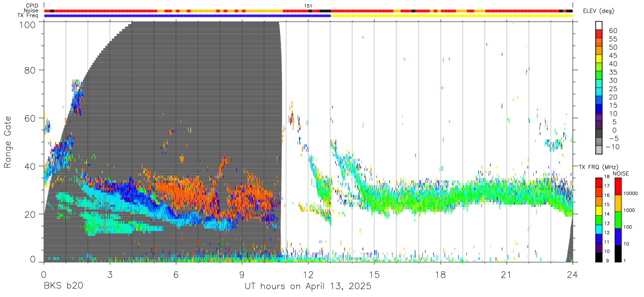Click the yellow portion of the TX Freq bar
The height and width of the screenshot is (297, 644).
[452, 16]
